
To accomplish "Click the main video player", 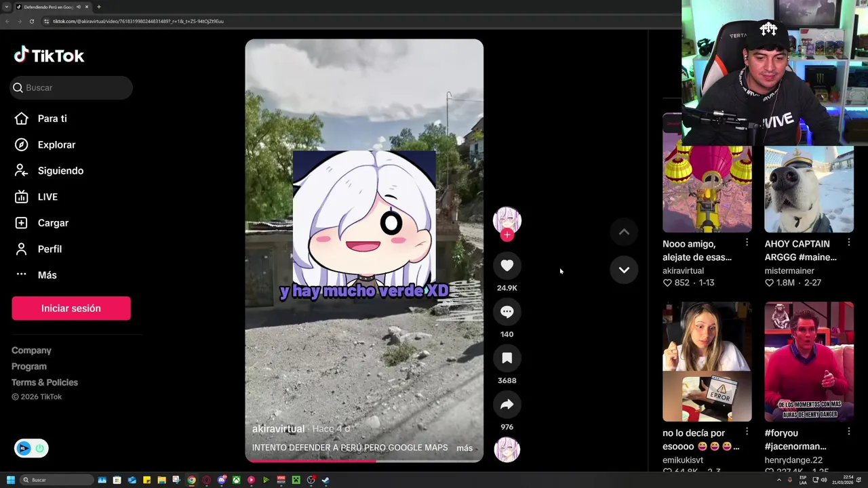I will point(364,251).
